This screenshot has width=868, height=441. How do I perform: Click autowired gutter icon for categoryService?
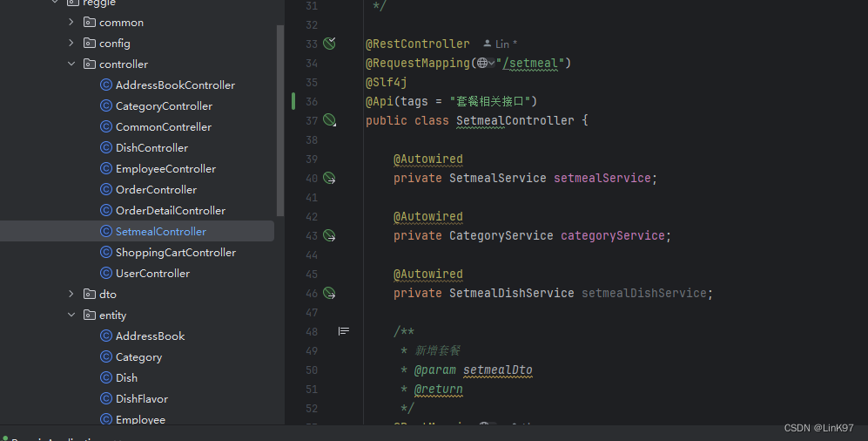[x=329, y=235]
